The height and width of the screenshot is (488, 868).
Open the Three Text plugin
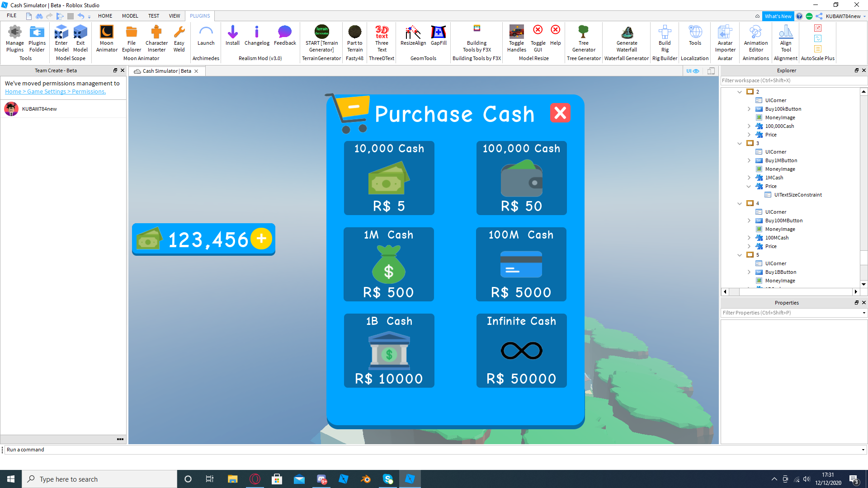(382, 39)
